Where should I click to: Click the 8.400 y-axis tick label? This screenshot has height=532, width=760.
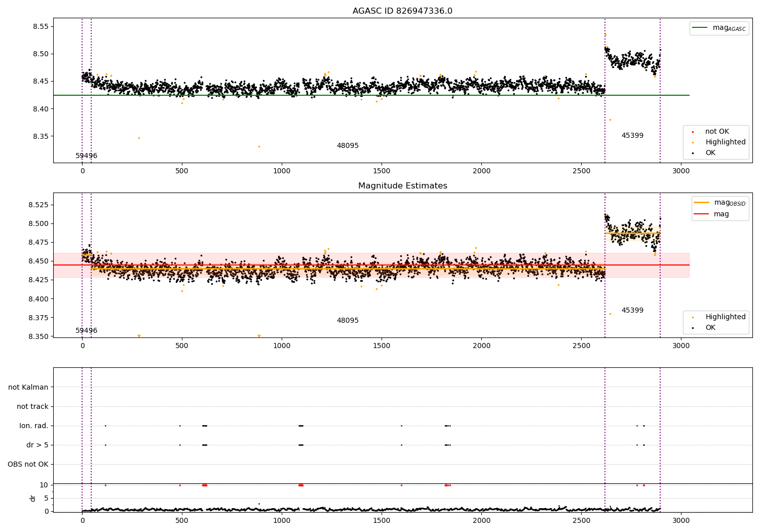[x=39, y=299]
